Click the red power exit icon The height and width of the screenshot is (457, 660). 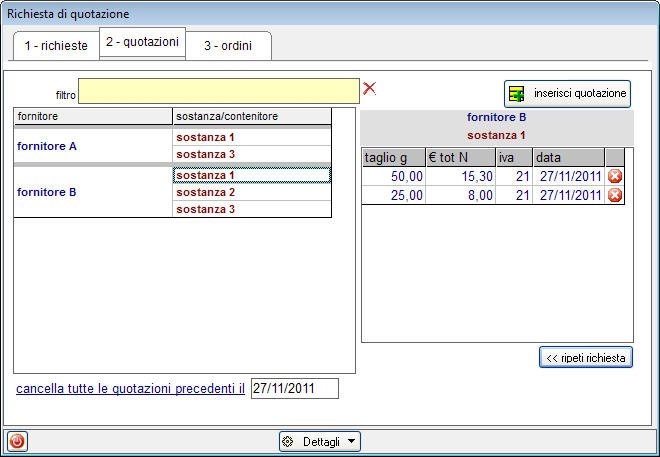coord(17,441)
